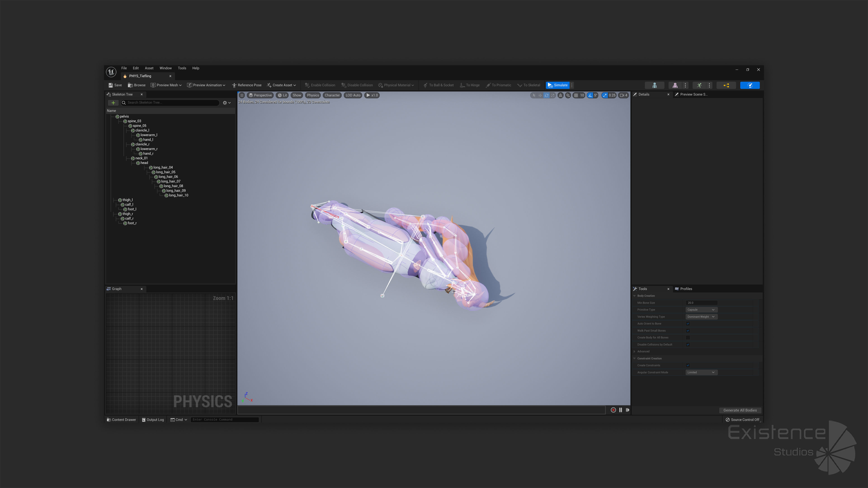The height and width of the screenshot is (488, 868).
Task: Open the Skeleton editor mode icon
Action: tap(654, 85)
